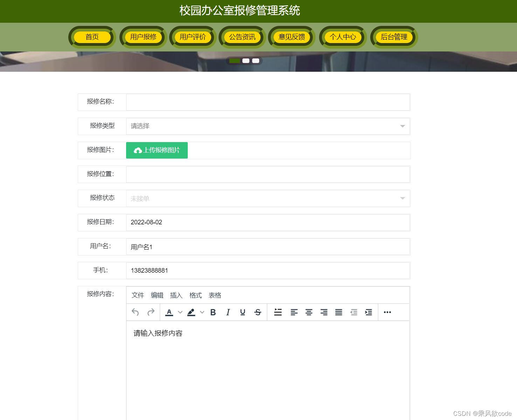The height and width of the screenshot is (420, 517).
Task: Click the Undo icon in the editor toolbar
Action: (135, 312)
